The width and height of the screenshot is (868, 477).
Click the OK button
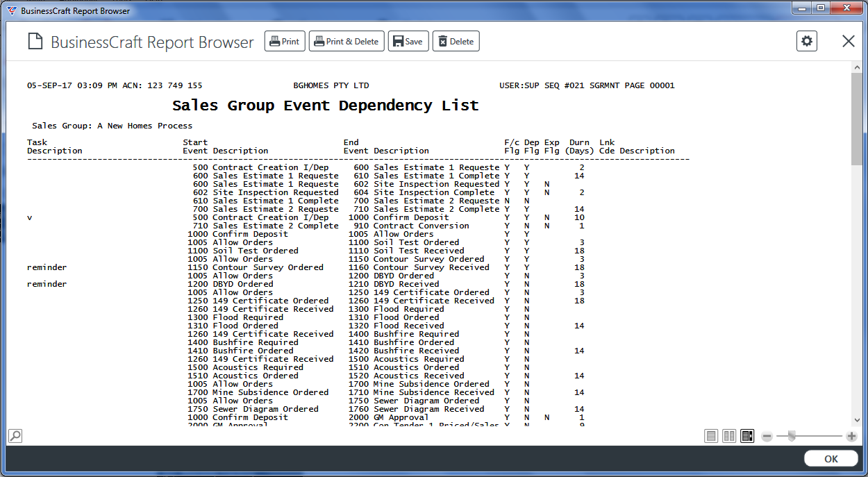[831, 459]
